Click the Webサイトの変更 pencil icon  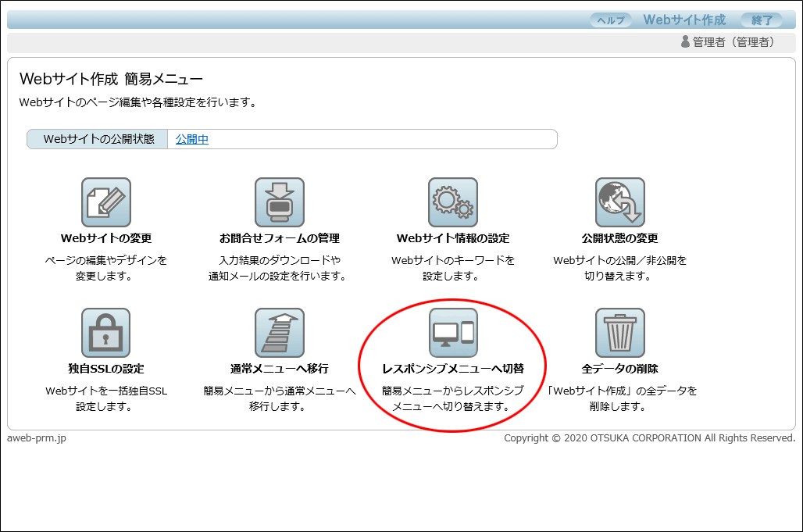click(x=106, y=202)
